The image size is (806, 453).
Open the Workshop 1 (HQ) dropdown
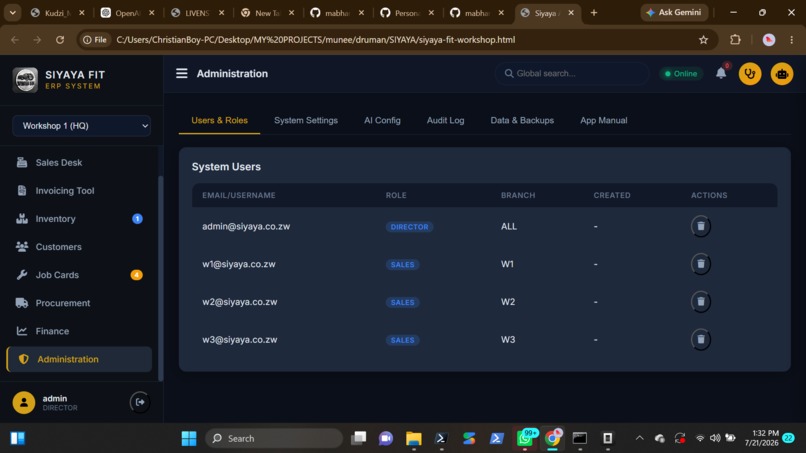81,126
